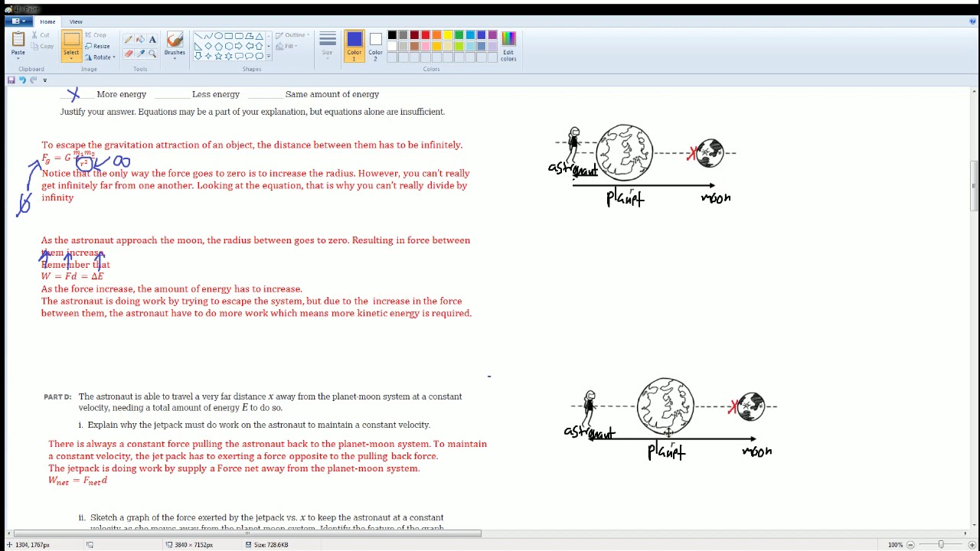Click the zoom level slider handle

pos(941,544)
